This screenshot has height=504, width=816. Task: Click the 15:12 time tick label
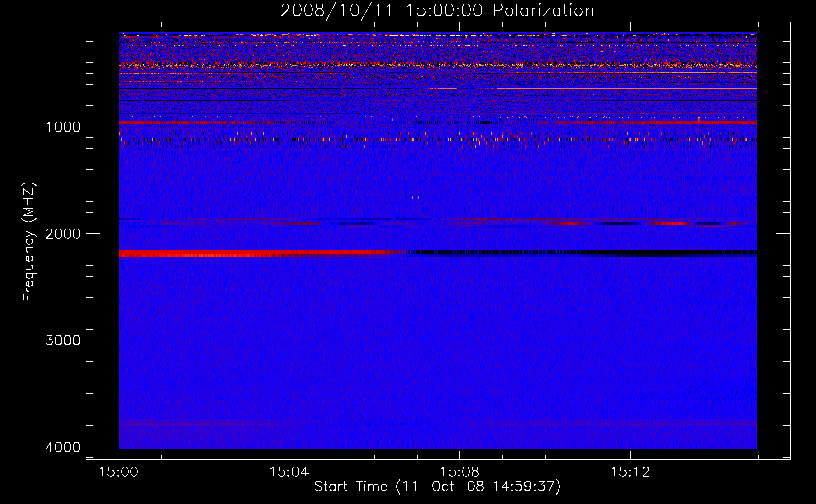coord(630,472)
